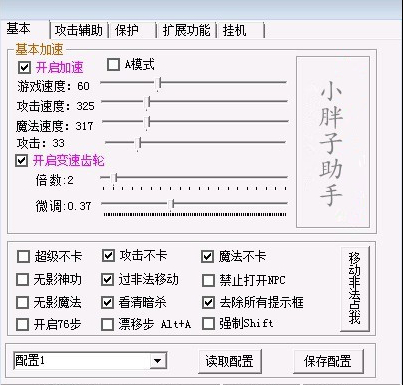Uncheck the 看清暗杀 checkbox
This screenshot has height=385, width=404.
click(107, 302)
